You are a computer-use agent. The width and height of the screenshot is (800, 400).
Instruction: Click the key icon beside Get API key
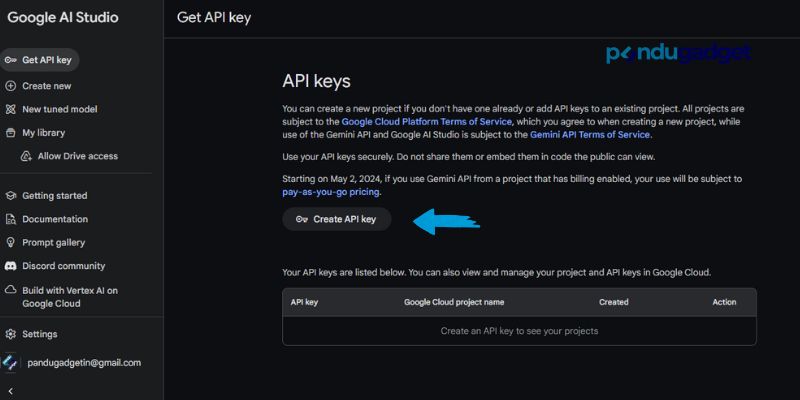tap(10, 60)
